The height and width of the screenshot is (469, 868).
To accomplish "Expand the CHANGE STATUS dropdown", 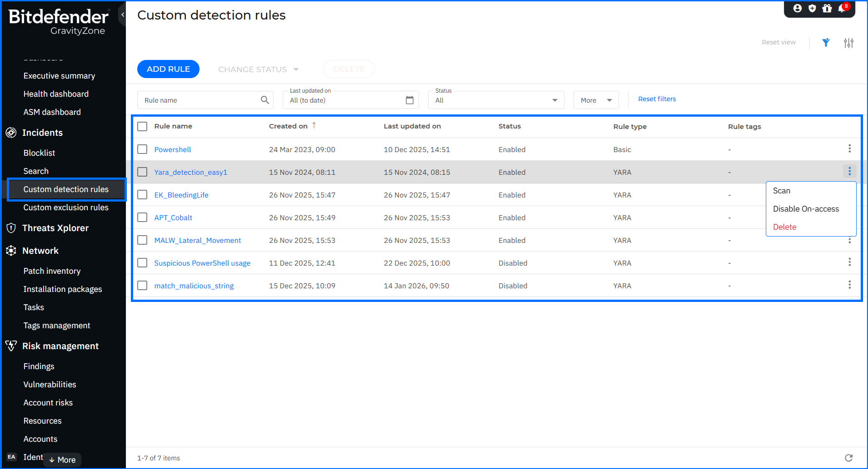I will (258, 69).
